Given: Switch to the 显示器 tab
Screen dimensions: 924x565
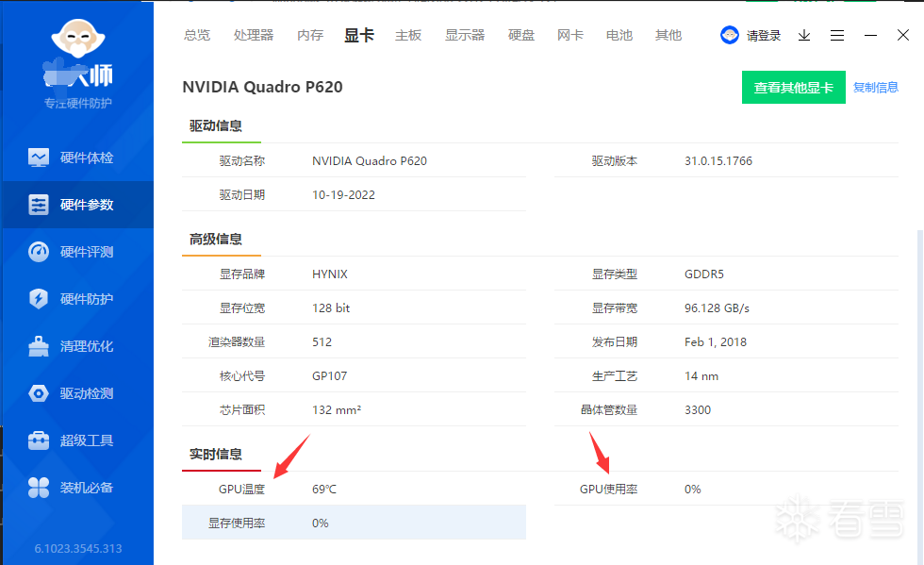Looking at the screenshot, I should coord(464,36).
